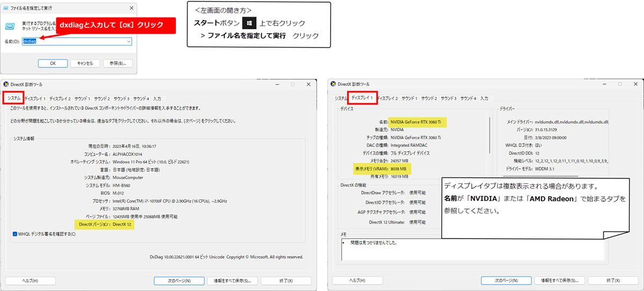
Task: Select サウンド 1 tab in the left DirectX window
Action: [82, 99]
